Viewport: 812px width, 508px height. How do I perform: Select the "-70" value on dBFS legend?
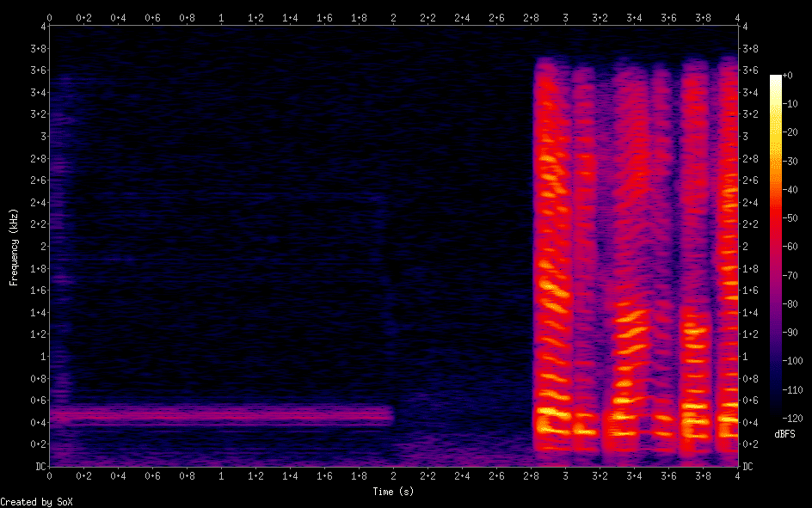[x=790, y=276]
